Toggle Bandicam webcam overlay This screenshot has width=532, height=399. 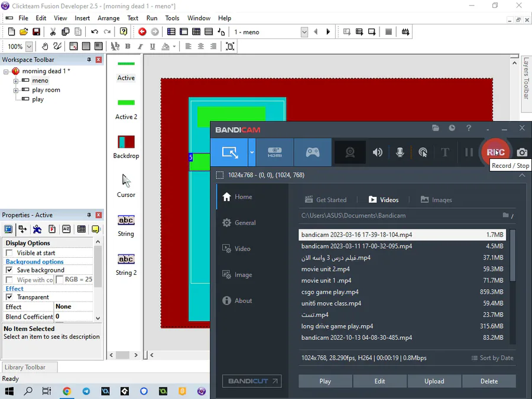pos(350,153)
